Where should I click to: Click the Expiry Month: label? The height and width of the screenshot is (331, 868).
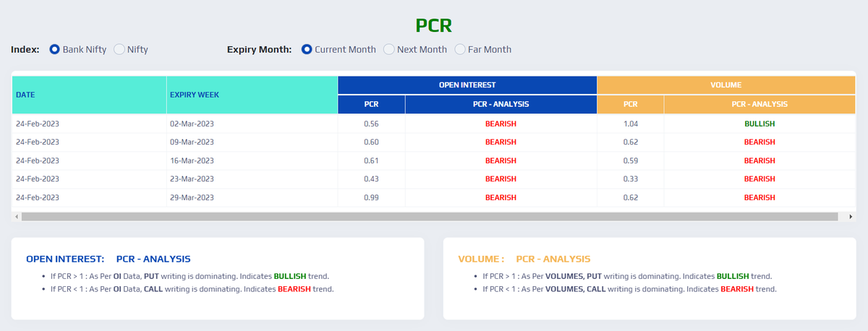pos(259,50)
